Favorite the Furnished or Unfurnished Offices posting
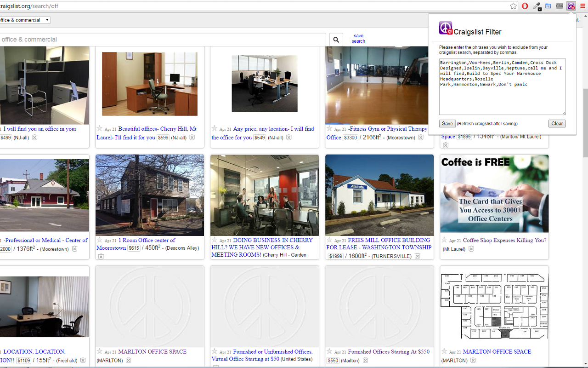This screenshot has height=368, width=588. coord(215,351)
